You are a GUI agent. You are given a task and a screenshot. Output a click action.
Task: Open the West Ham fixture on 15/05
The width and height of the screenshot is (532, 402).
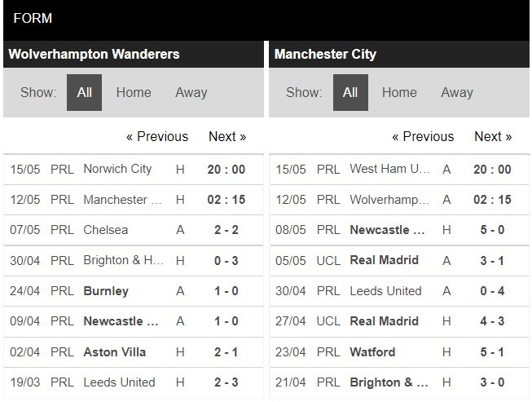point(389,169)
